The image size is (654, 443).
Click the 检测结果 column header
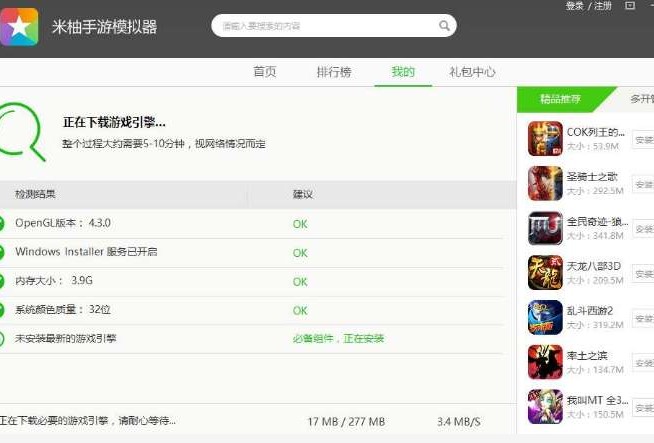pos(35,194)
